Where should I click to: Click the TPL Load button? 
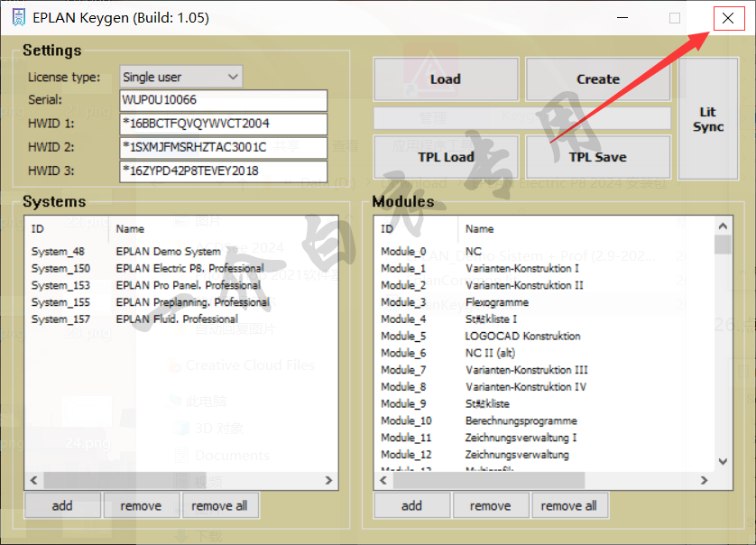pos(446,157)
